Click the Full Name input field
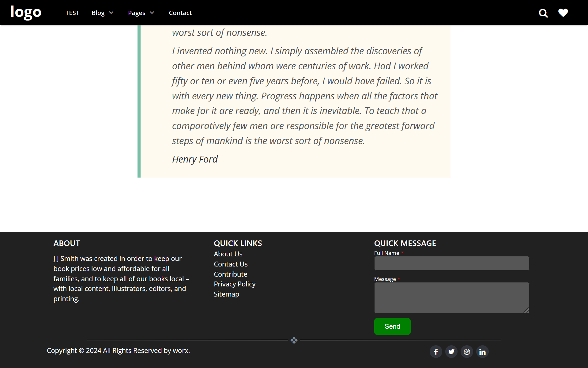 [451, 263]
